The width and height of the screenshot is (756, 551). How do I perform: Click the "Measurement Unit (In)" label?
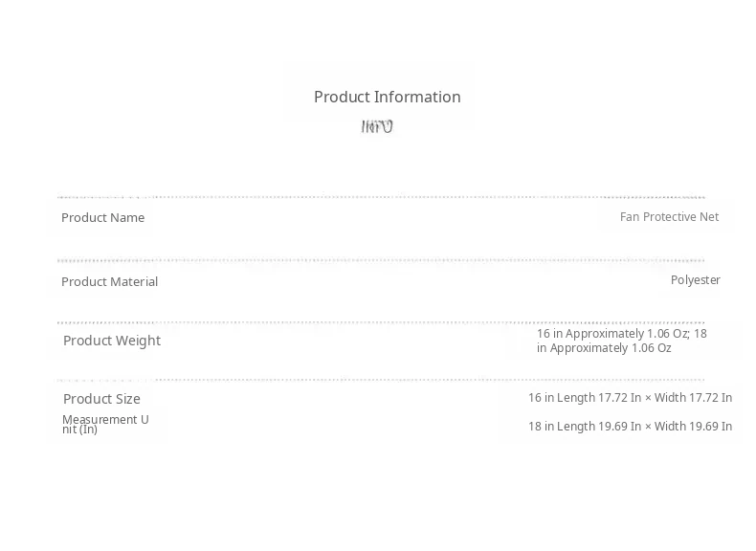click(x=104, y=424)
